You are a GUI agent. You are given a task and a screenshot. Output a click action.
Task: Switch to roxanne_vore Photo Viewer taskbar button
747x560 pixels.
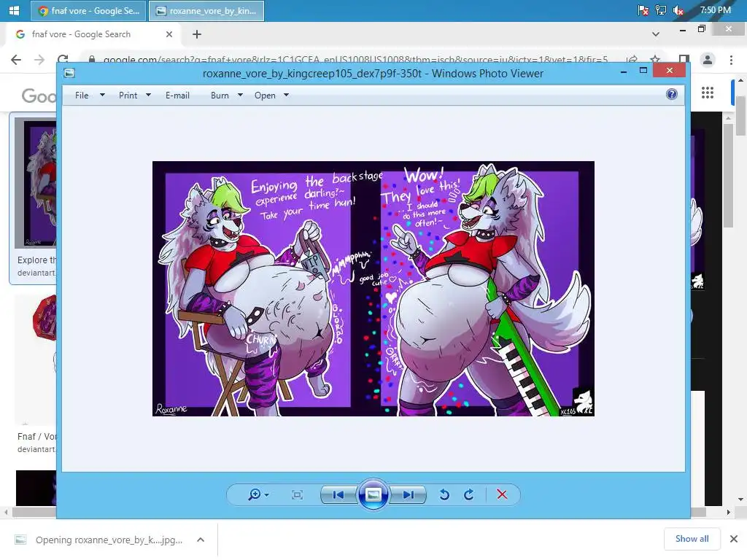(x=206, y=10)
